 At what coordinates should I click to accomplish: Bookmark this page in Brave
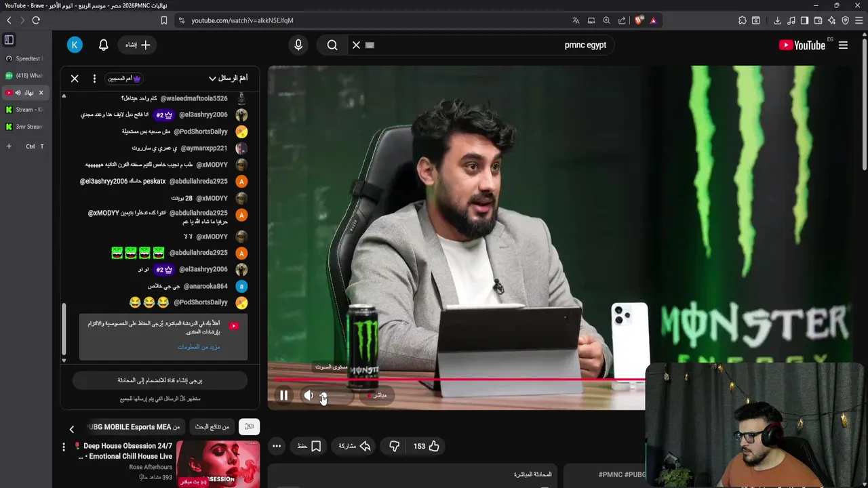[x=164, y=20]
